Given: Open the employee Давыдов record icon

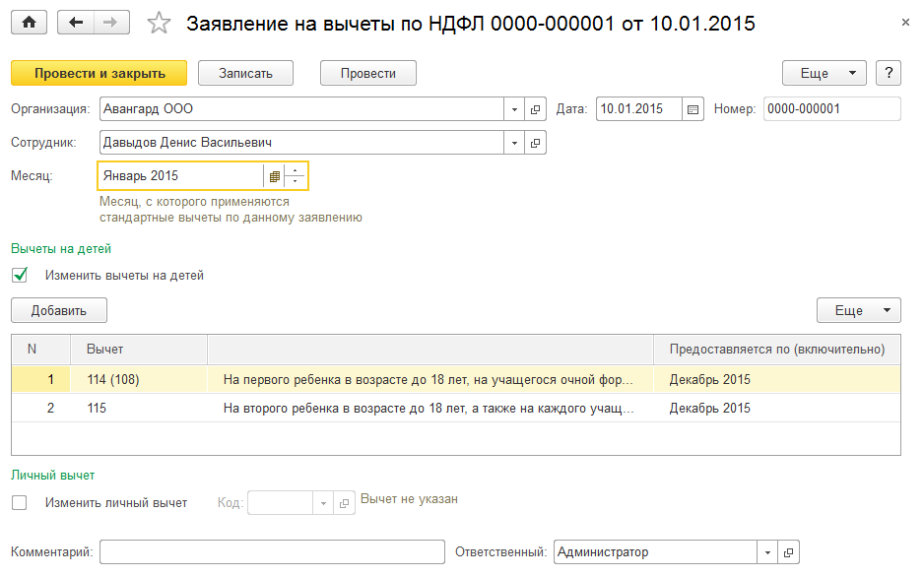Looking at the screenshot, I should pos(536,143).
